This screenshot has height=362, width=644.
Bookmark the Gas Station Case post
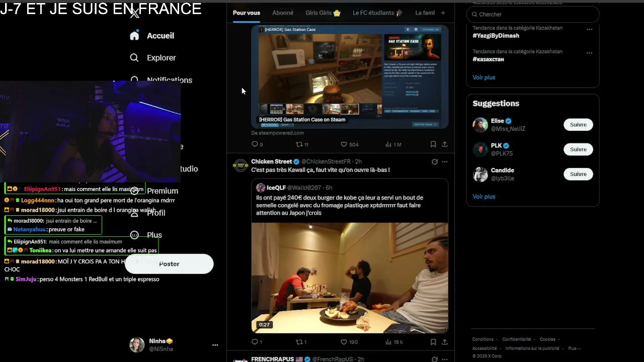(433, 144)
